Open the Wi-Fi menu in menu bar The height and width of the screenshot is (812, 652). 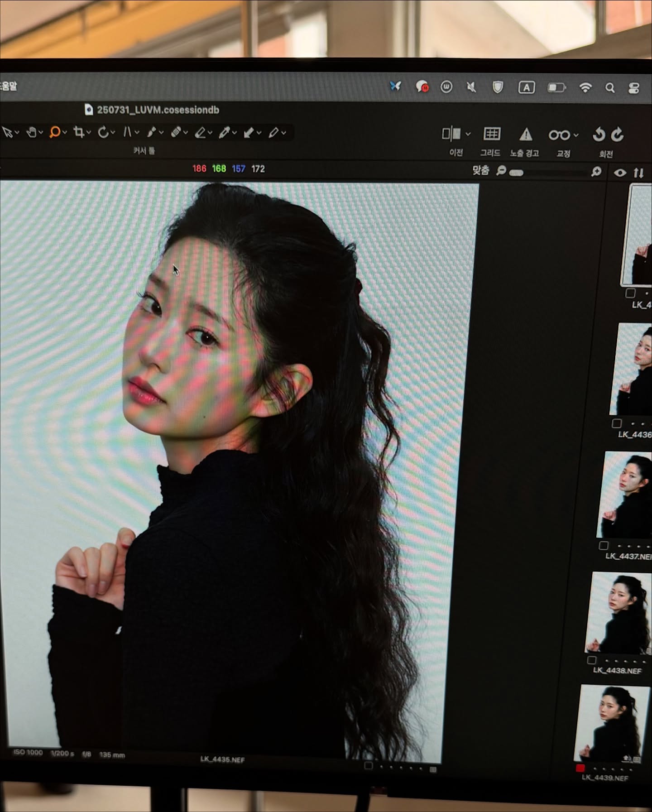coord(585,87)
